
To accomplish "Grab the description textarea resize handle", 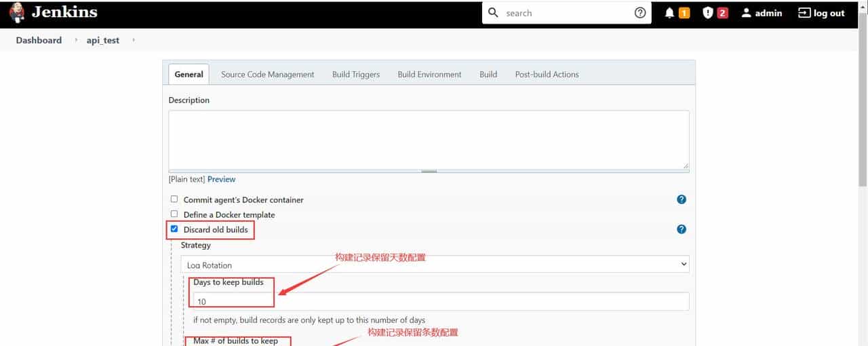I will [x=429, y=171].
